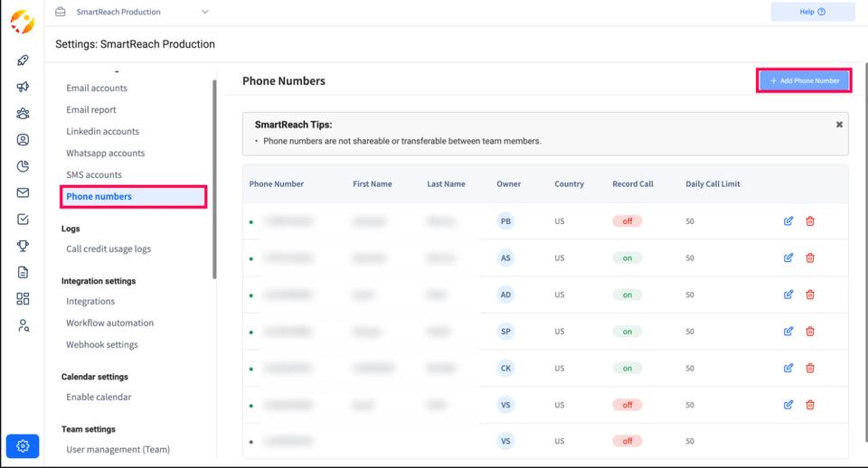The image size is (868, 468).
Task: Open Linkedin accounts settings
Action: [x=103, y=131]
